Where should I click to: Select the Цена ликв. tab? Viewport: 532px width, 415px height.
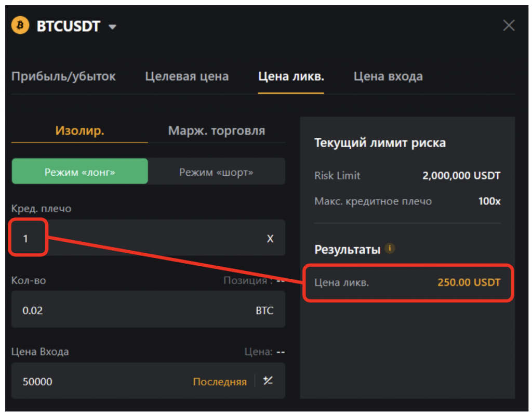point(291,76)
